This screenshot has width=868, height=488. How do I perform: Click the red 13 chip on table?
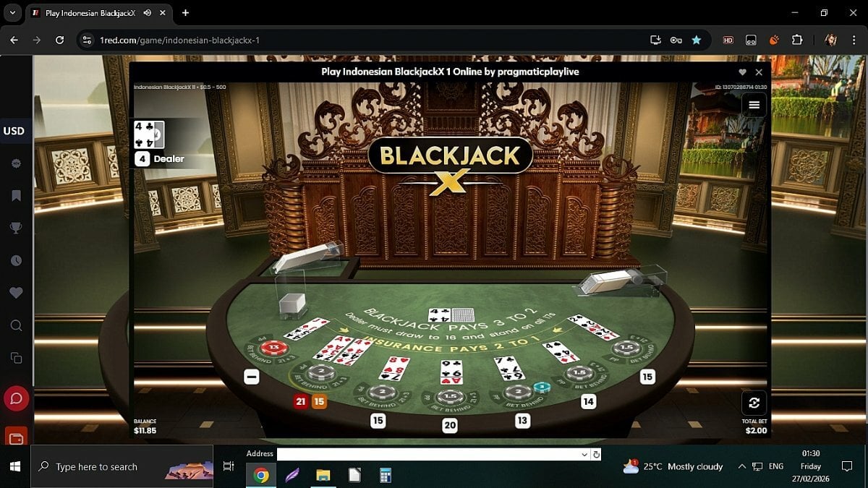(273, 348)
